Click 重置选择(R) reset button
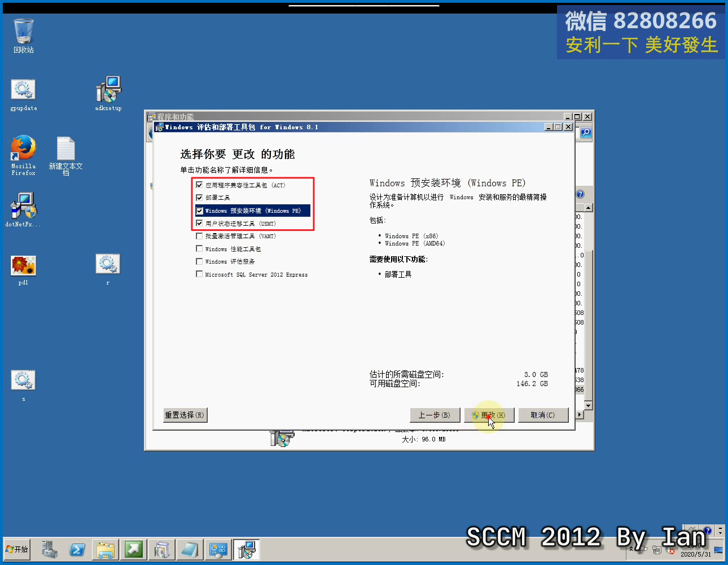 185,415
